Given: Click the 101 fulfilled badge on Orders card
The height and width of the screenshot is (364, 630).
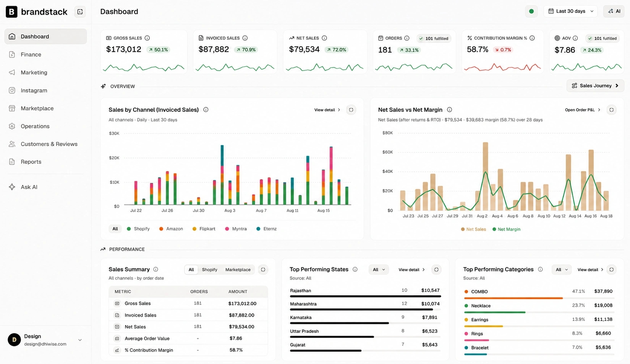Looking at the screenshot, I should click(x=434, y=38).
